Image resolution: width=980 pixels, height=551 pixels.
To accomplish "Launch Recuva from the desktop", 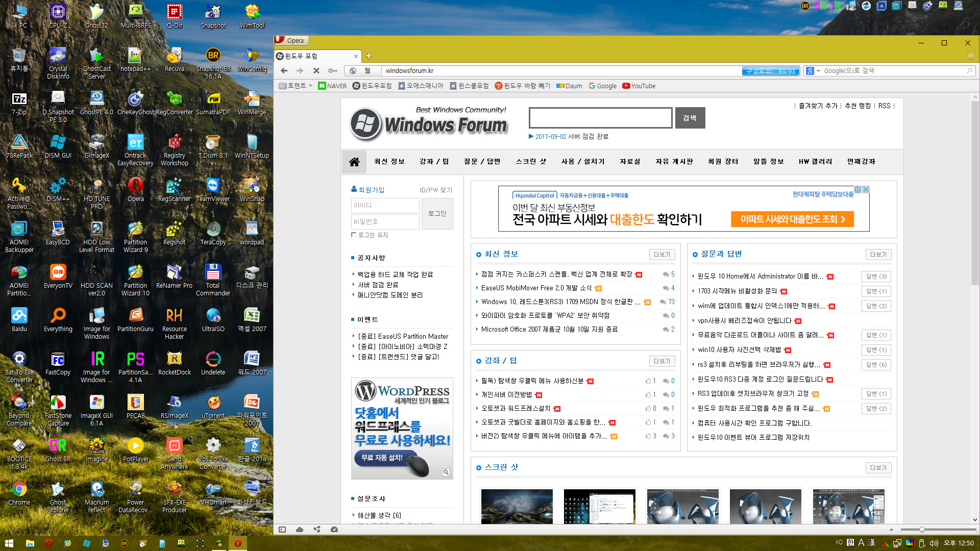I will coord(175,60).
